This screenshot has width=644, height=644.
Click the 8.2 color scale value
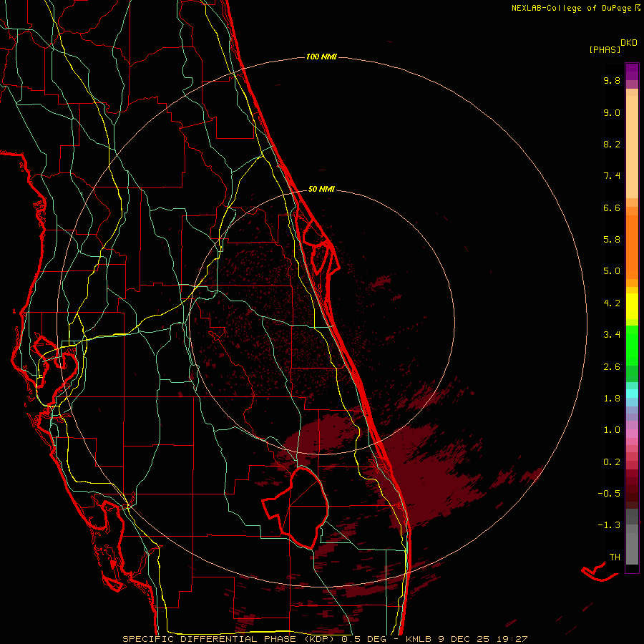tap(612, 145)
